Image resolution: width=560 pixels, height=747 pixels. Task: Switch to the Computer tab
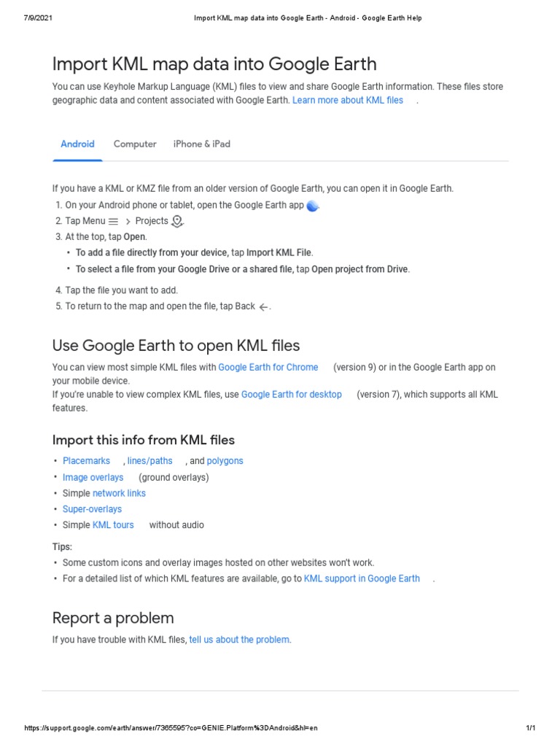(135, 144)
